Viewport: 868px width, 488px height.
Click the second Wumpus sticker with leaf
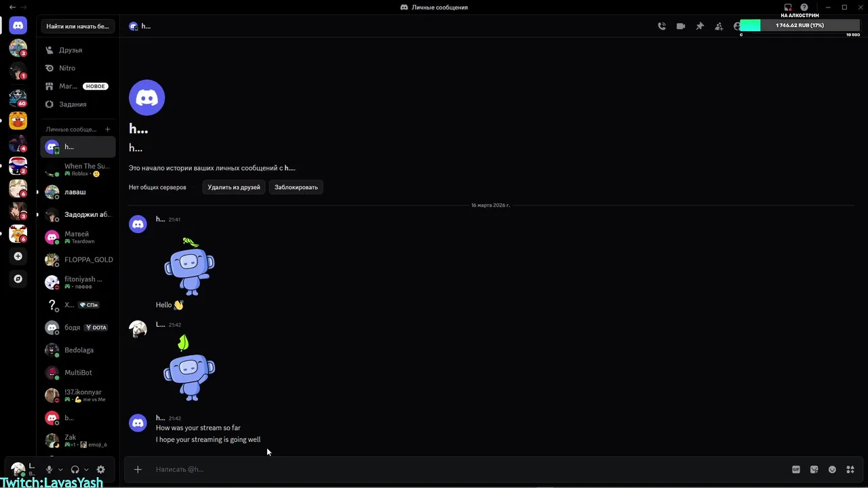click(x=189, y=368)
